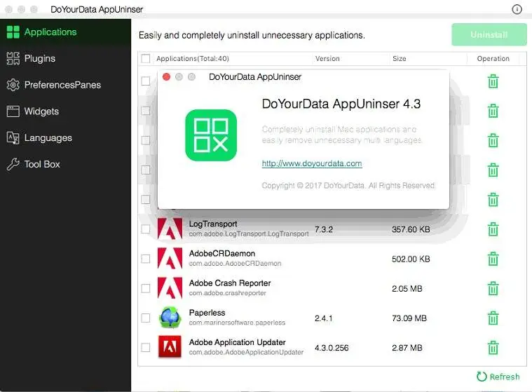Close the About DoYourData AppUninser dialog
This screenshot has width=532, height=392.
click(166, 77)
